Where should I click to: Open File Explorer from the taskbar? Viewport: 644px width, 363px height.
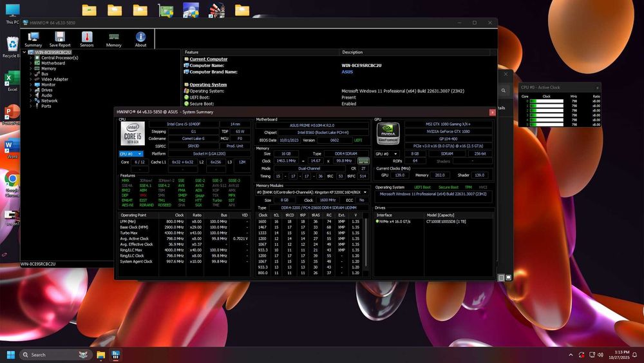click(101, 355)
